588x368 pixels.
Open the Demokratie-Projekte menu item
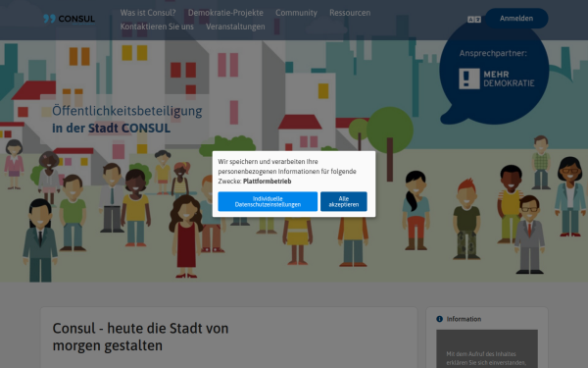point(225,13)
